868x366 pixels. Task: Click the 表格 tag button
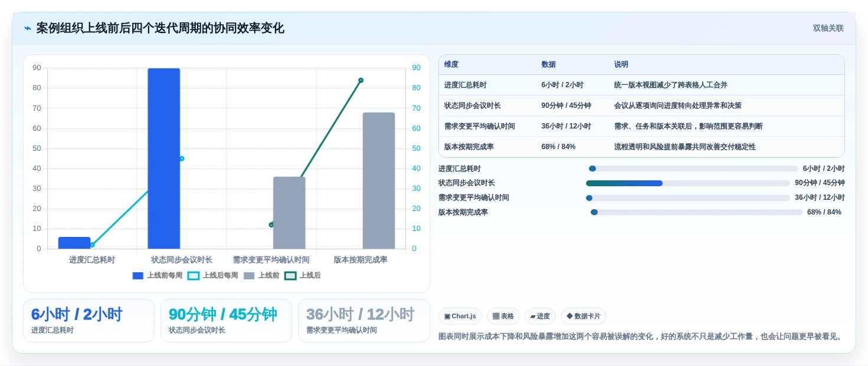pyautogui.click(x=503, y=316)
